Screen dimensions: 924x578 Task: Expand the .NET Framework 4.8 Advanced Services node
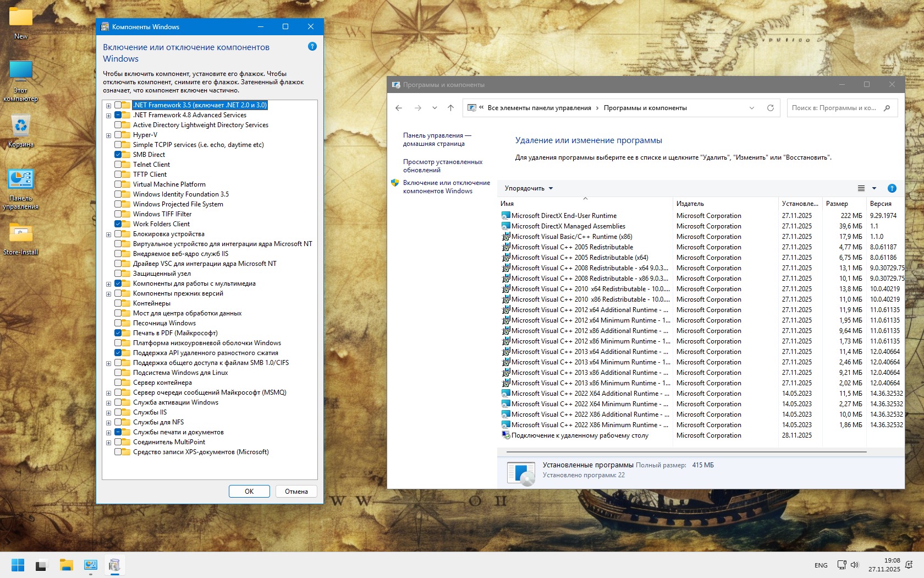pyautogui.click(x=109, y=116)
